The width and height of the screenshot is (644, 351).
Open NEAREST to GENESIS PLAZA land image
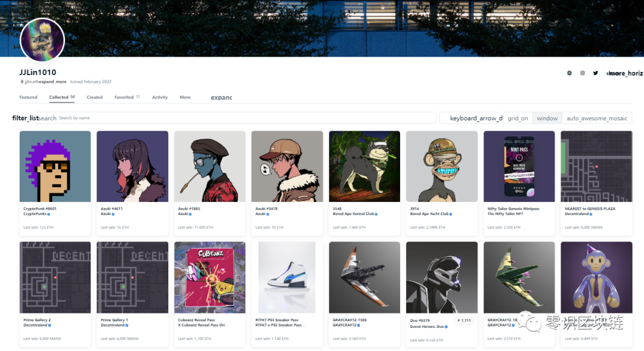click(596, 166)
